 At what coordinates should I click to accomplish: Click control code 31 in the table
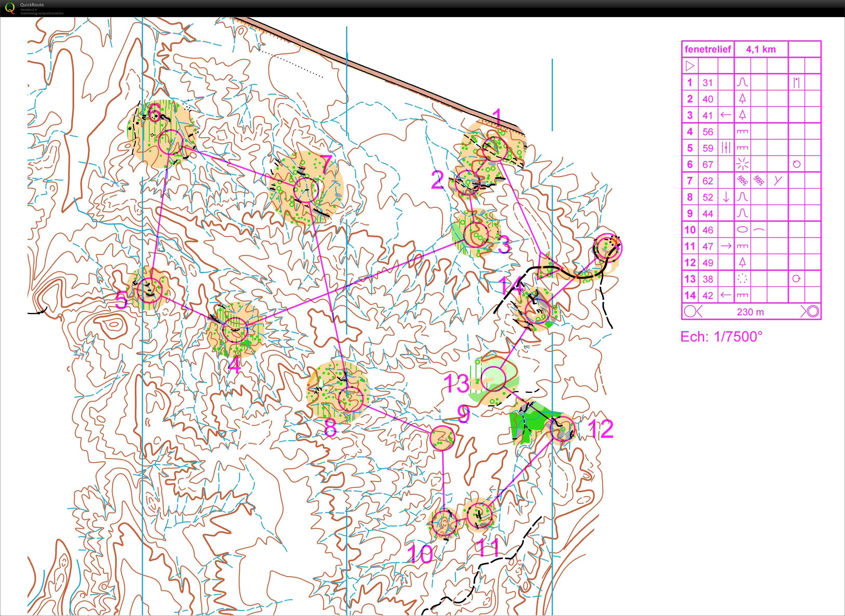(x=707, y=82)
